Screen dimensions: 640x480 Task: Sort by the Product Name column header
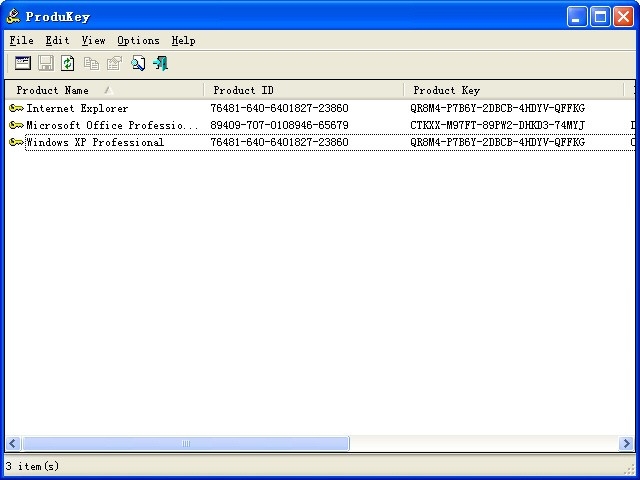pyautogui.click(x=104, y=90)
